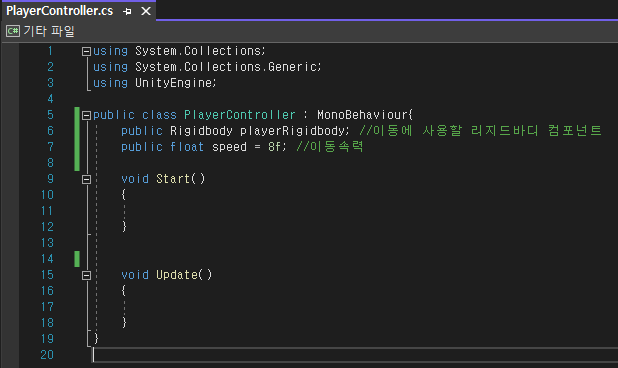Image resolution: width=618 pixels, height=368 pixels.
Task: Collapse the Start() method on line 9
Action: [x=86, y=179]
